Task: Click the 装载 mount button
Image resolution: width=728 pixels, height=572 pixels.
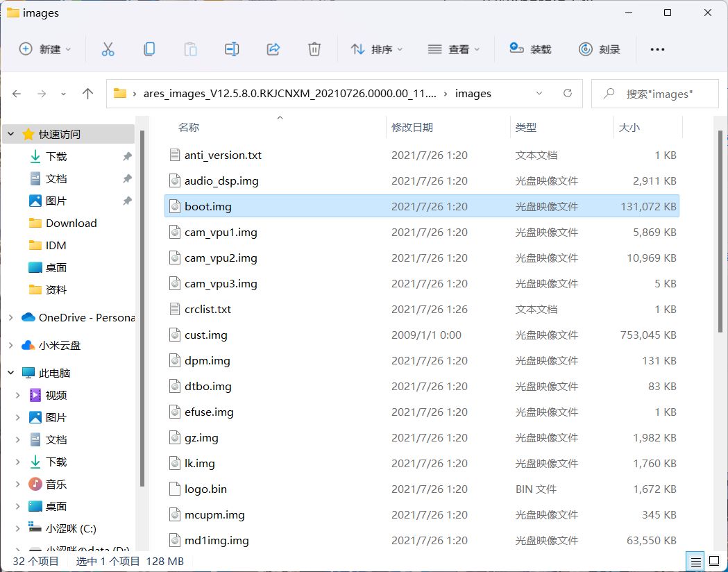Action: [x=531, y=49]
